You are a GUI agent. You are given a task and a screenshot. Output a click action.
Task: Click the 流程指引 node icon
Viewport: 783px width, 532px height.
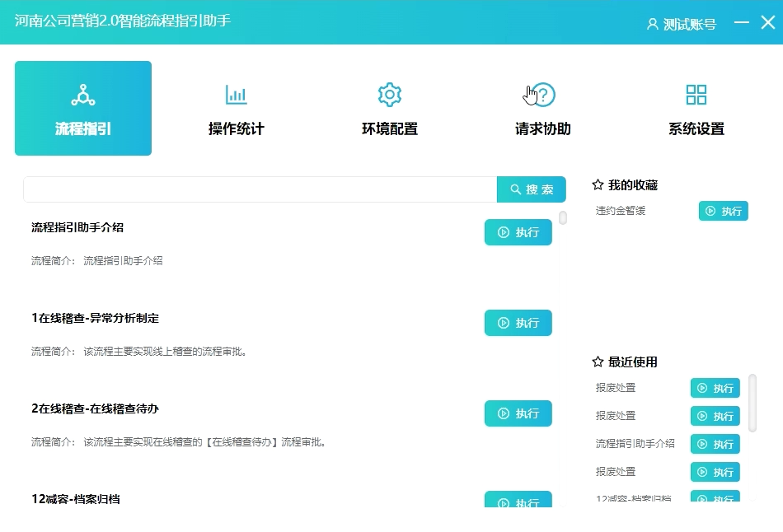coord(83,95)
